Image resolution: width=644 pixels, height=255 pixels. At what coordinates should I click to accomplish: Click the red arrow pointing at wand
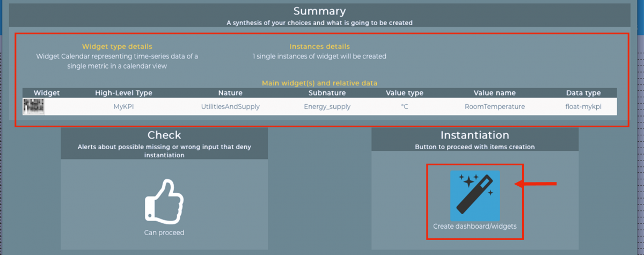coord(536,184)
